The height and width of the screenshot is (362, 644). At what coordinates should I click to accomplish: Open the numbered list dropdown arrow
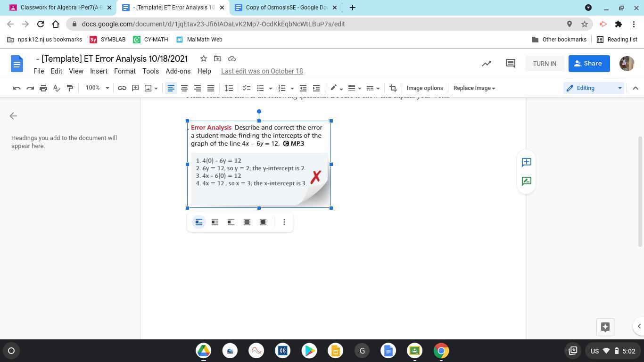[292, 88]
